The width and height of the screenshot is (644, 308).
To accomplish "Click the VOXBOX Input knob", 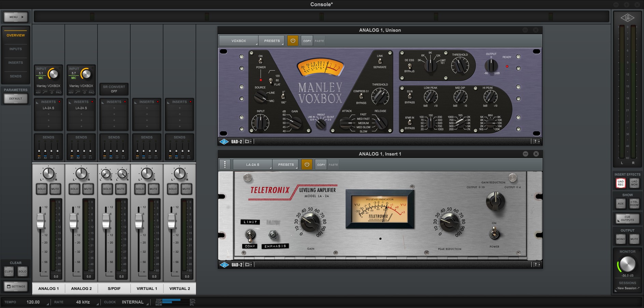I will 260,122.
